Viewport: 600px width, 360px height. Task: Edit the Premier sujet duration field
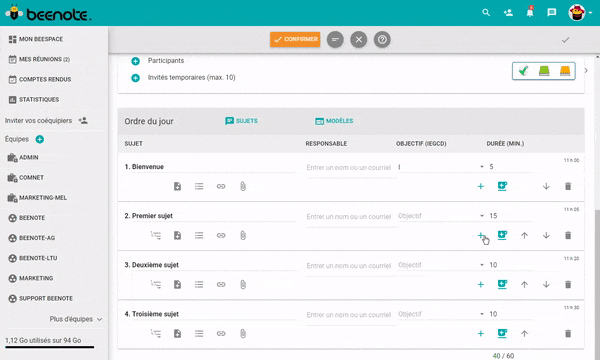coord(510,216)
